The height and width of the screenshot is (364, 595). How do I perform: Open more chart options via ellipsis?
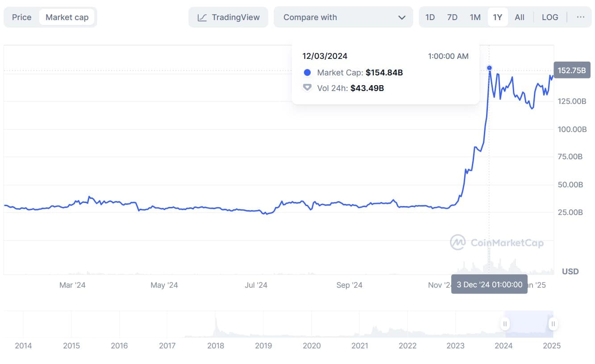(581, 17)
